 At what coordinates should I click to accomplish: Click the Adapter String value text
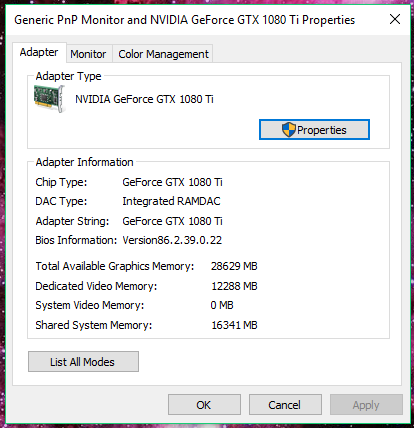[172, 221]
